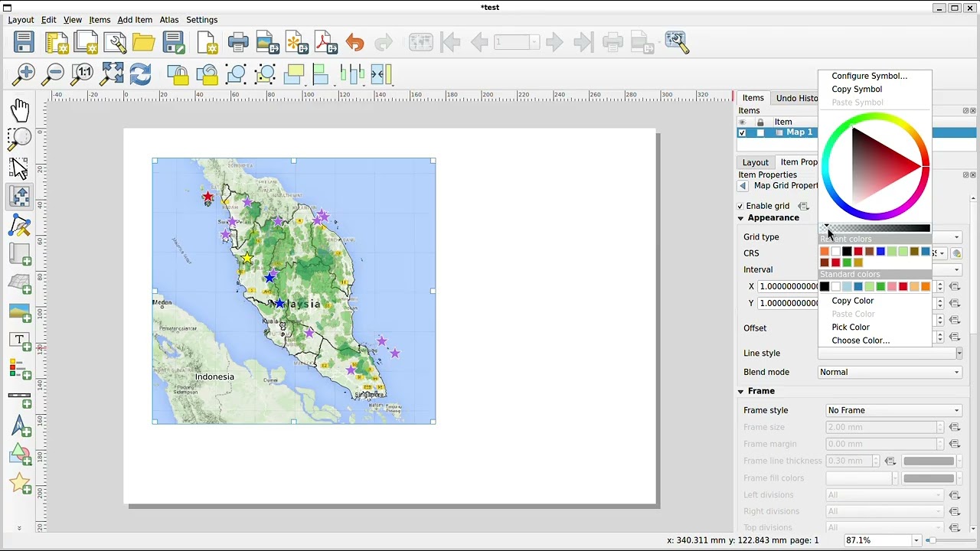The height and width of the screenshot is (551, 980).
Task: Click the data-defined override for Interval X
Action: [954, 286]
